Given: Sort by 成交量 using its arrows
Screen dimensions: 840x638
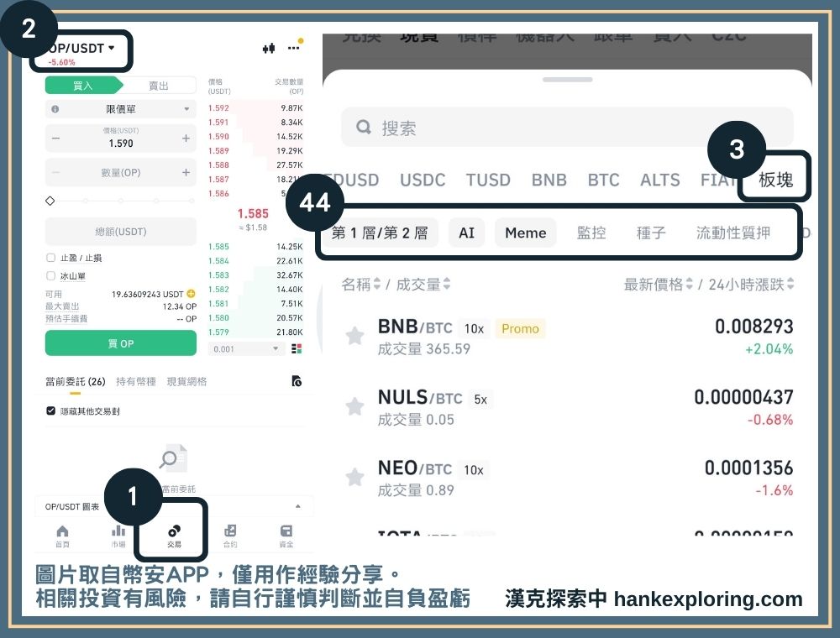Looking at the screenshot, I should [447, 284].
